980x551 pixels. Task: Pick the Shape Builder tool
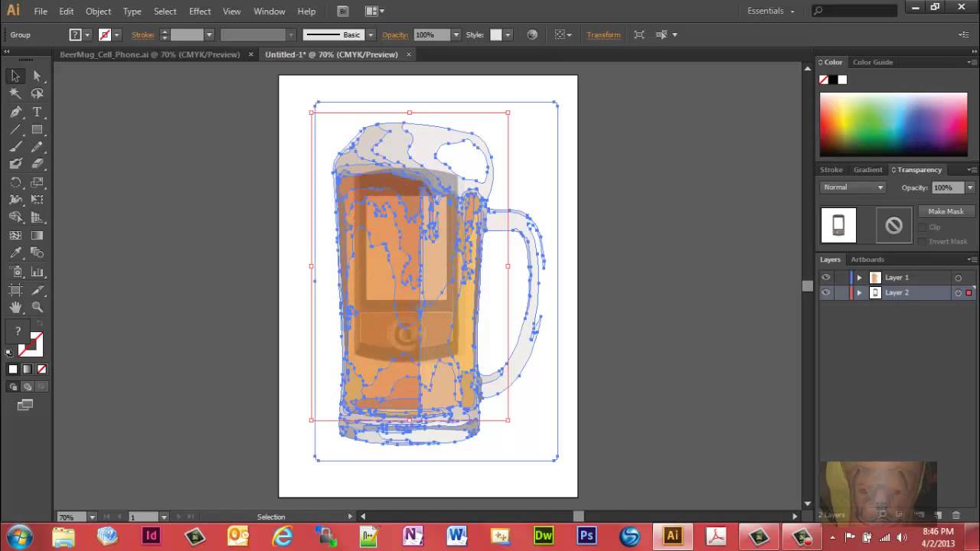click(15, 218)
